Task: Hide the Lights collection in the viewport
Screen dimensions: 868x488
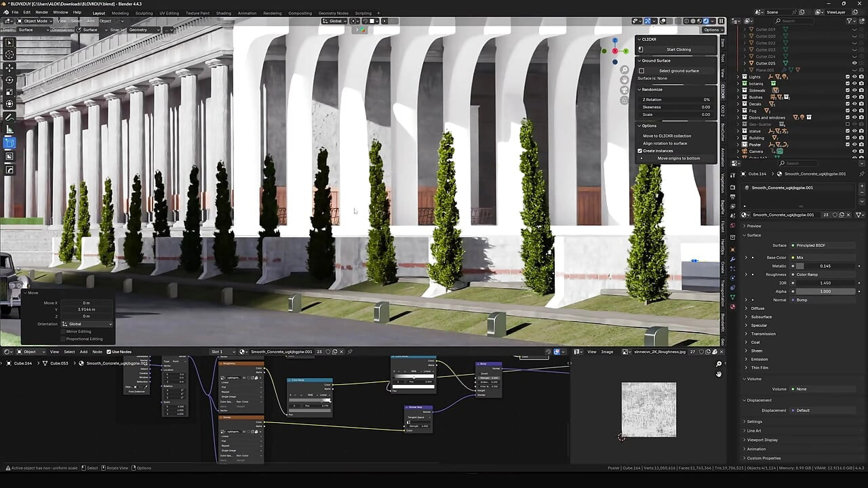Action: coord(854,77)
